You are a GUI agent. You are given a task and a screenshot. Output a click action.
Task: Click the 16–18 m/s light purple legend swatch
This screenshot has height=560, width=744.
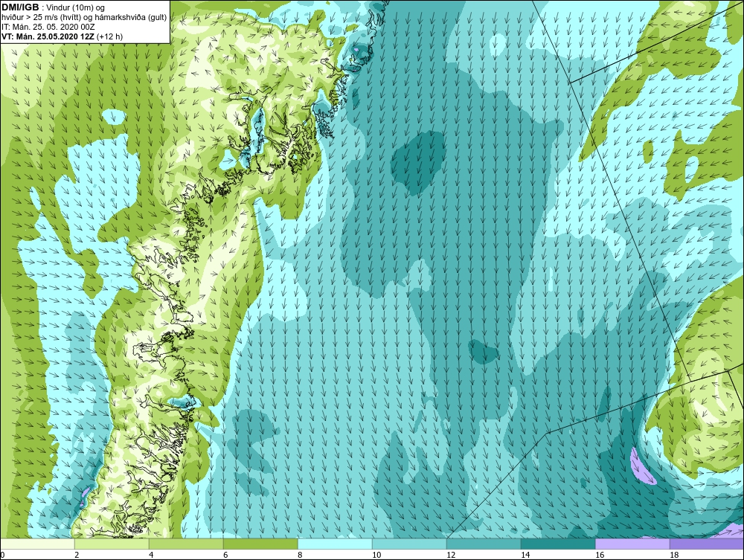[x=632, y=544]
